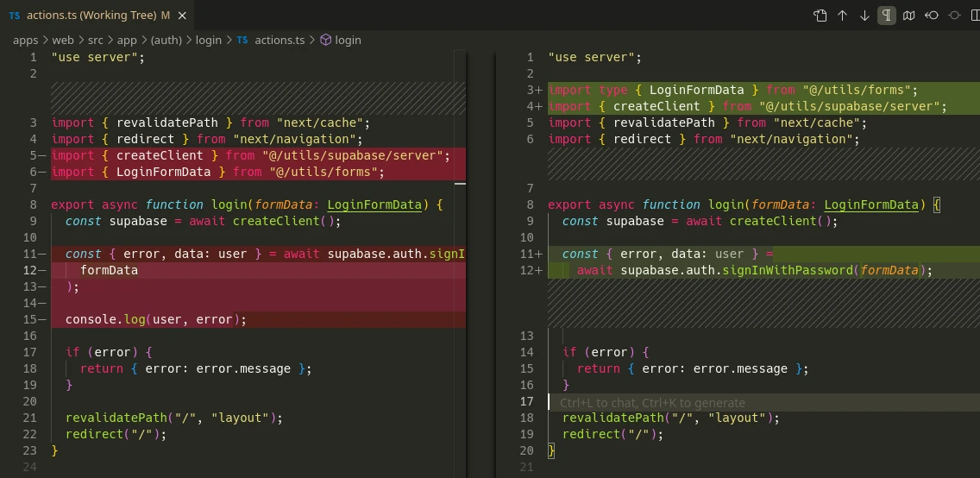Click the disabled next commit circle icon
This screenshot has height=478, width=980.
954,16
